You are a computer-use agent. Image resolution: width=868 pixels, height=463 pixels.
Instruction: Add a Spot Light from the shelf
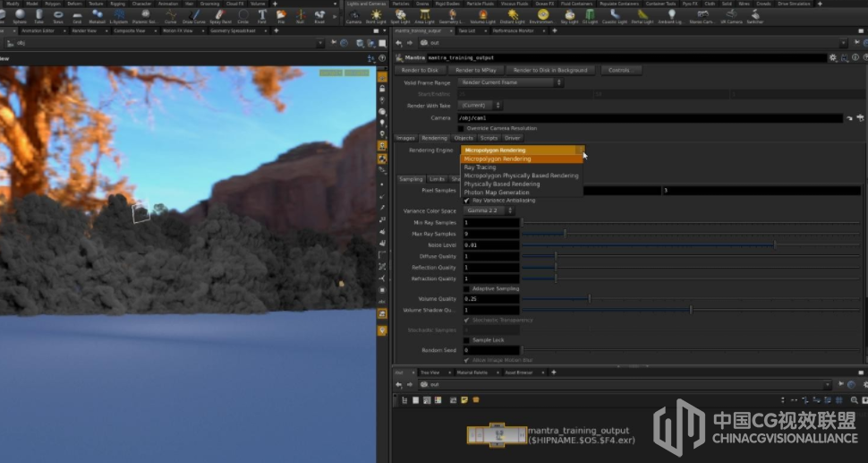click(401, 16)
